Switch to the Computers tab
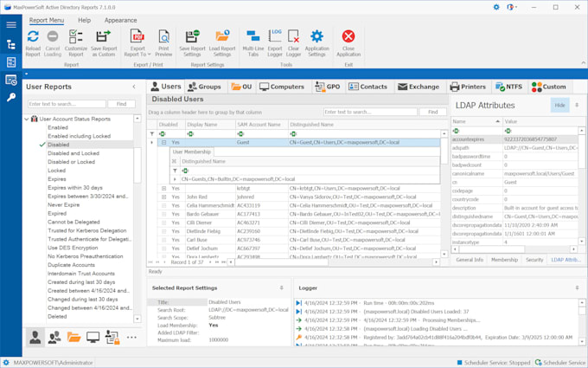This screenshot has width=588, height=368. (282, 87)
